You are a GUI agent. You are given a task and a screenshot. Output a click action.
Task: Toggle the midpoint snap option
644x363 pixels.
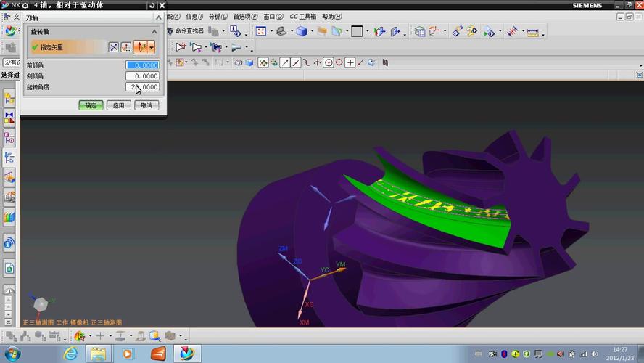[296, 62]
